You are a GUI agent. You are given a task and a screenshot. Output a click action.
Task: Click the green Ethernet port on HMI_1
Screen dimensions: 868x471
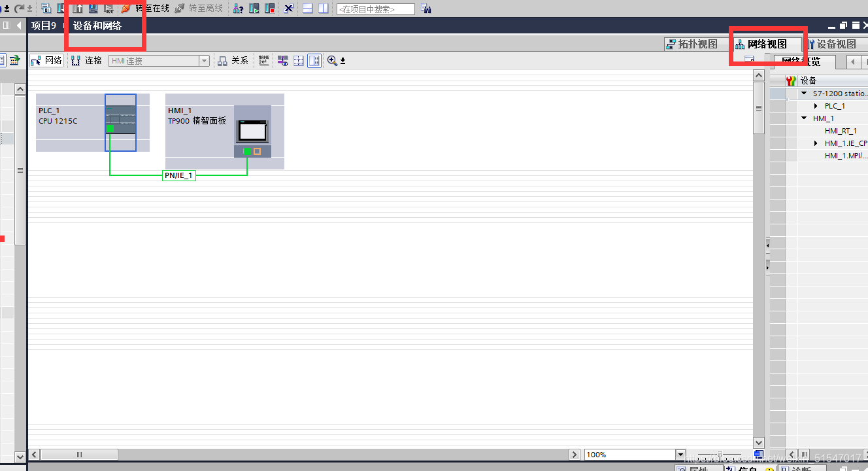coord(247,151)
